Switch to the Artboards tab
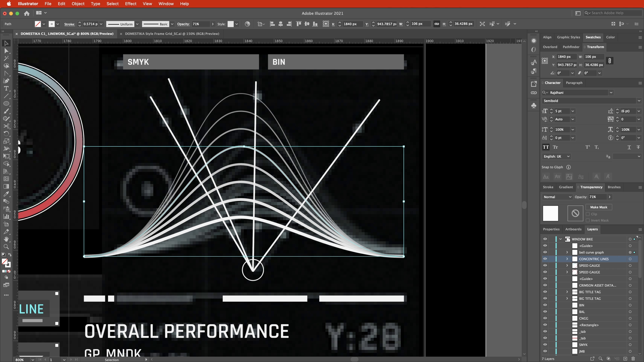 click(573, 229)
